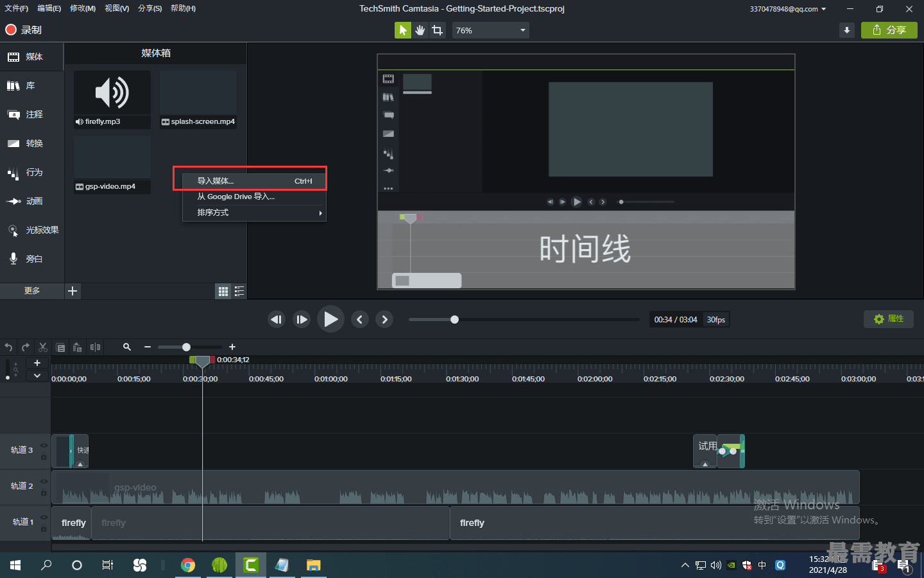Click the green 分享 share button
The image size is (924, 578).
click(889, 30)
